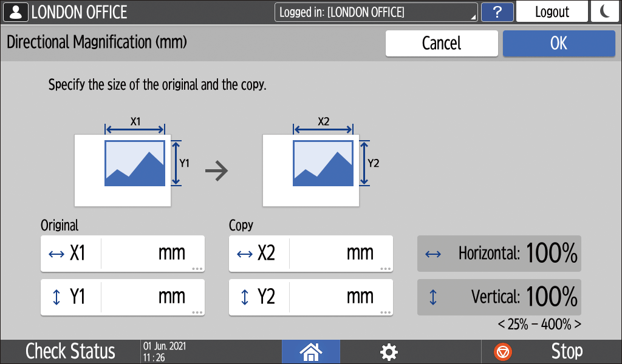Open Check Status in the bottom bar
This screenshot has height=364, width=622.
(70, 351)
